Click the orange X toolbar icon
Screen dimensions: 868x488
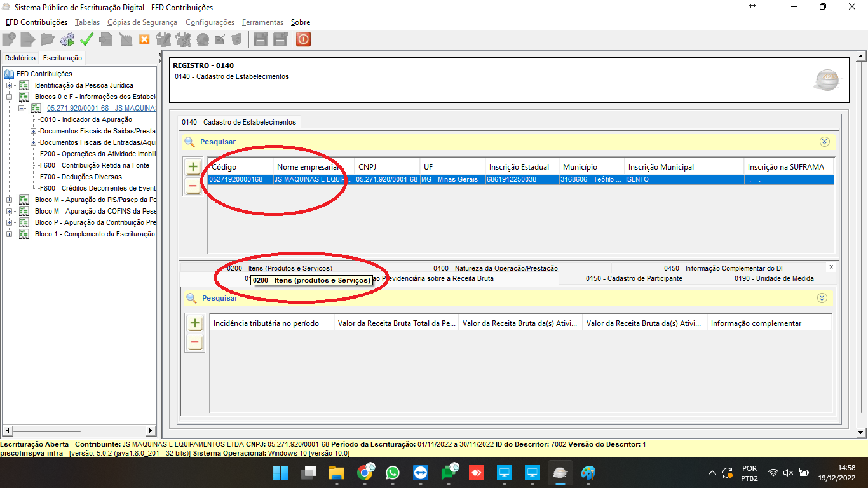144,39
